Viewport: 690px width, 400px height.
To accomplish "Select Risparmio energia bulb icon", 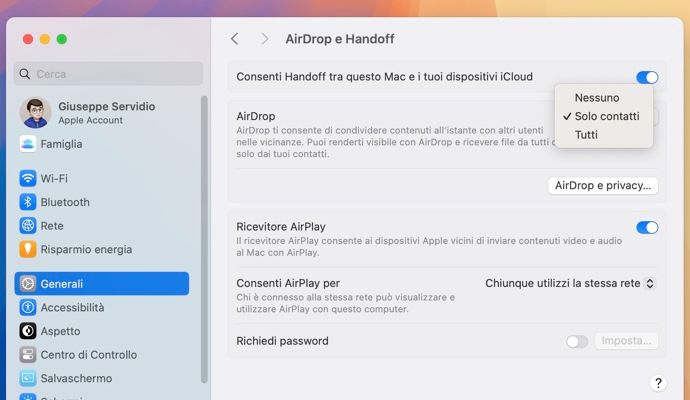I will [28, 249].
